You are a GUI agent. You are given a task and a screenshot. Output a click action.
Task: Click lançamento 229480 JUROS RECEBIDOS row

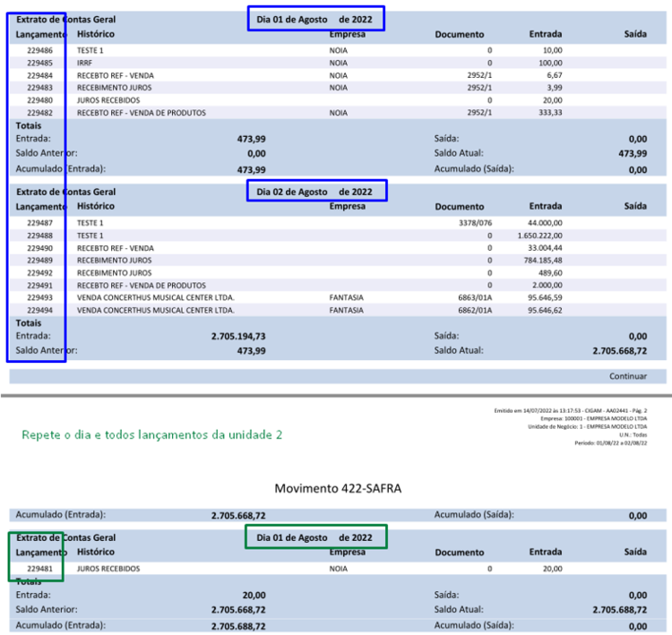tap(338, 100)
